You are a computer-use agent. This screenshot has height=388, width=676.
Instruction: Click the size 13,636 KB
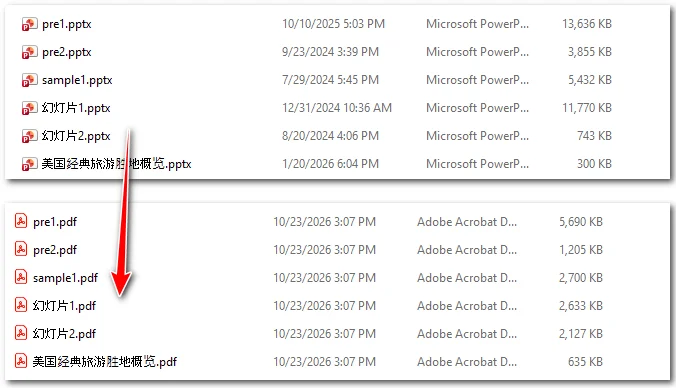pos(587,24)
